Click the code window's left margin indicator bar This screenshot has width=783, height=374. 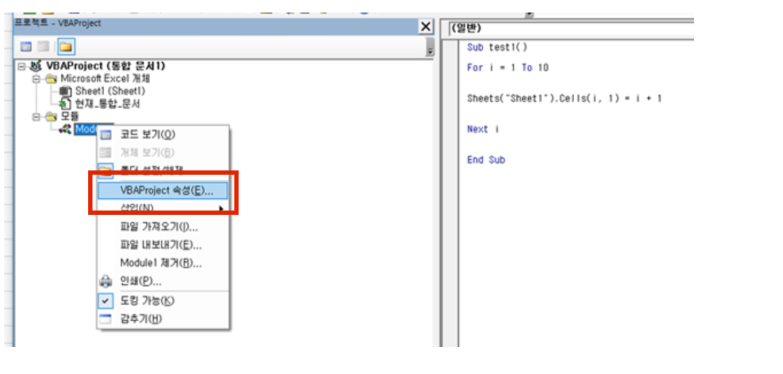451,192
